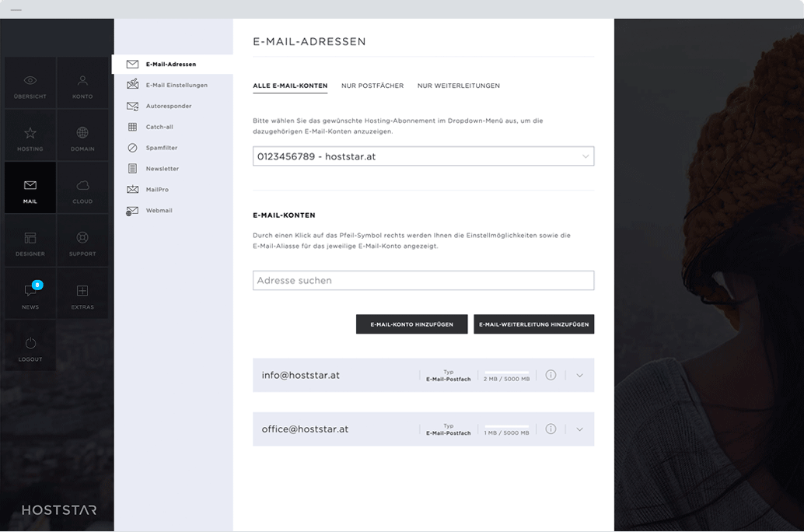Viewport: 804px width, 532px height.
Task: Open the Cloud icon tile
Action: click(82, 188)
